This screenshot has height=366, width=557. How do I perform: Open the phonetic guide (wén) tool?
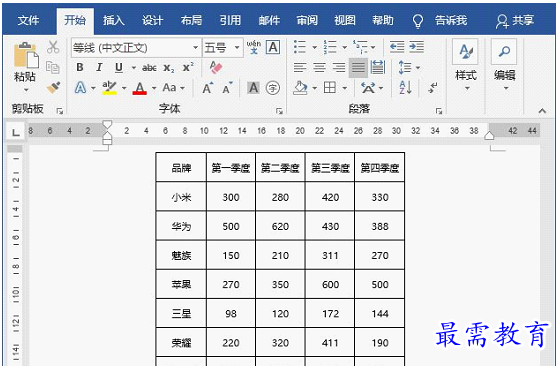pyautogui.click(x=254, y=47)
